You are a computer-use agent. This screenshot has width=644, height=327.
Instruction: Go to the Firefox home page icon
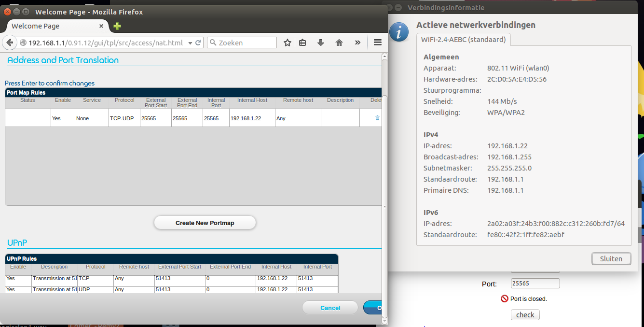[339, 43]
